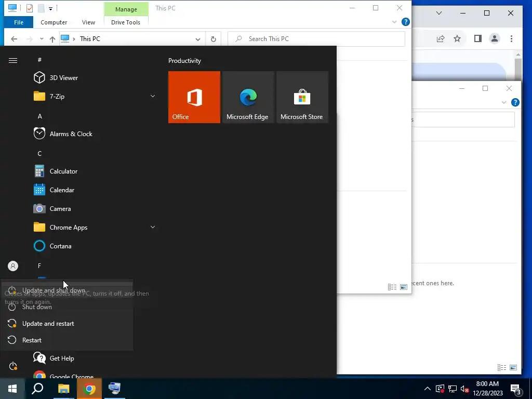Open taskbar Search
The height and width of the screenshot is (399, 532).
click(x=37, y=388)
